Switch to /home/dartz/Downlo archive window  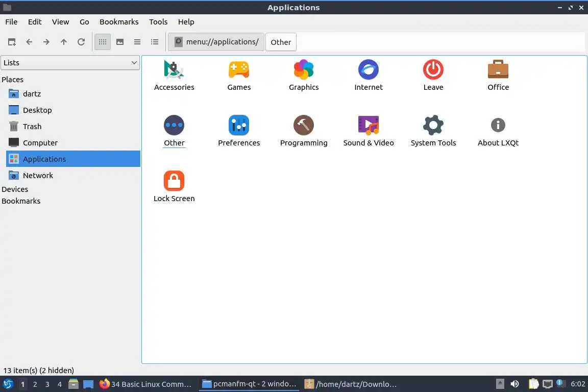pos(351,384)
